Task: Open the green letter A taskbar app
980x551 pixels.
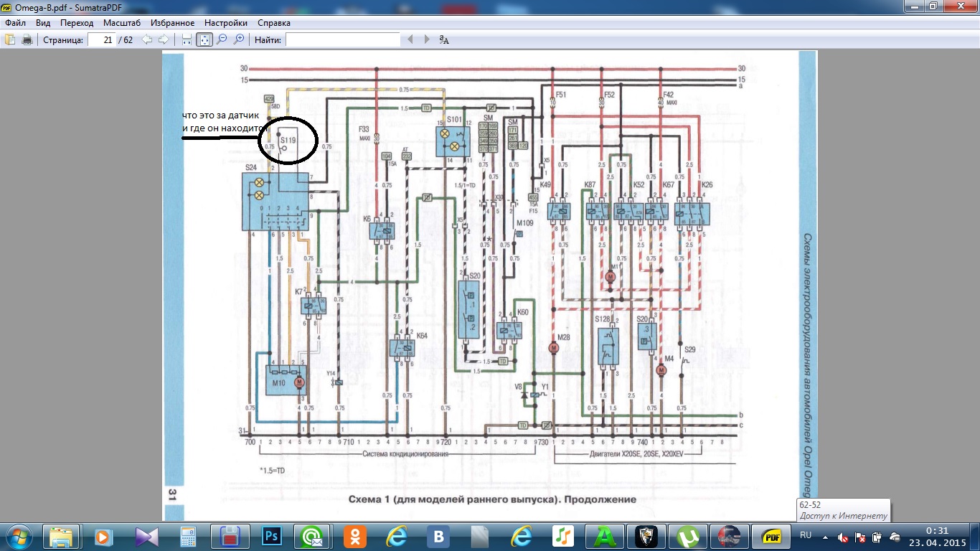Action: coord(604,536)
